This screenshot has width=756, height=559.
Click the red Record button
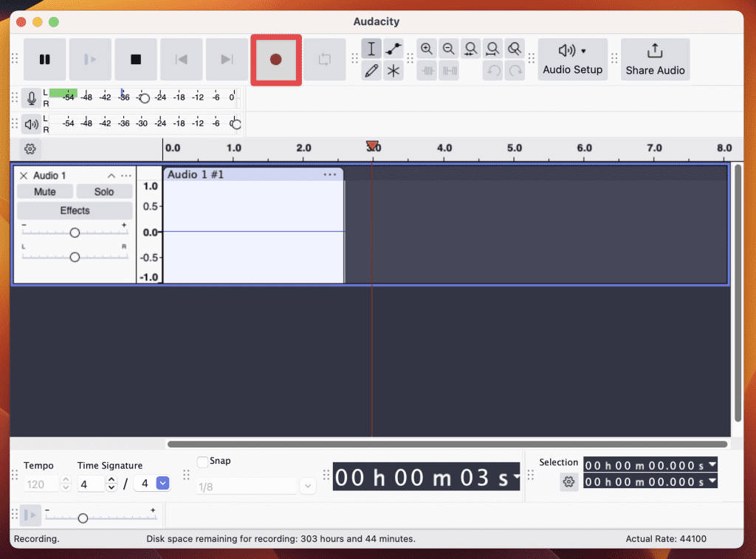tap(276, 59)
